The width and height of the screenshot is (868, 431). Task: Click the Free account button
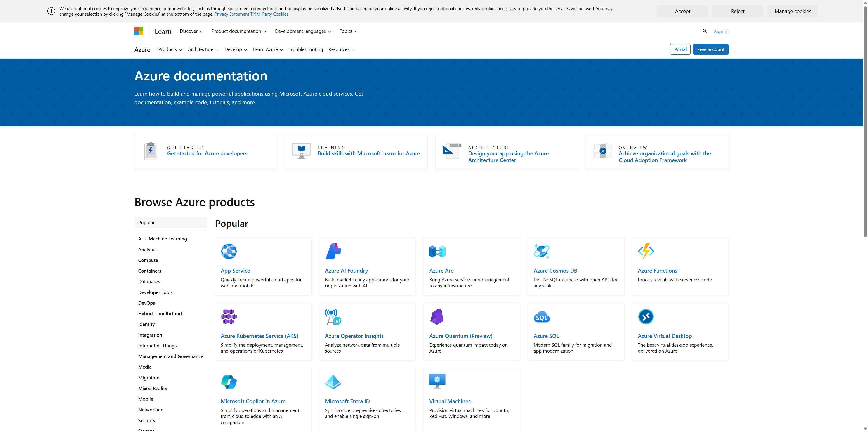pyautogui.click(x=711, y=49)
